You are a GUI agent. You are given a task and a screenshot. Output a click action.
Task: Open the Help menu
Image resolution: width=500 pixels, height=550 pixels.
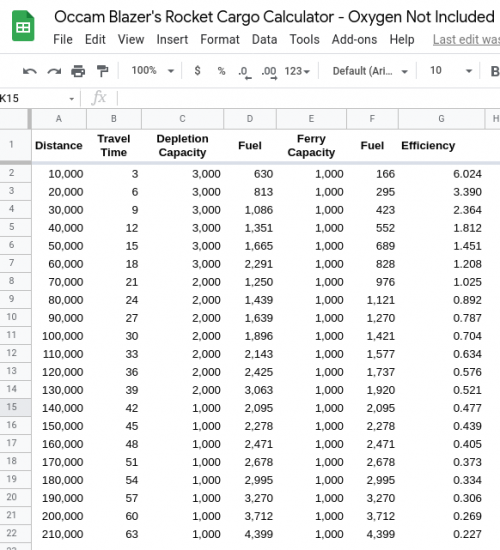point(402,40)
